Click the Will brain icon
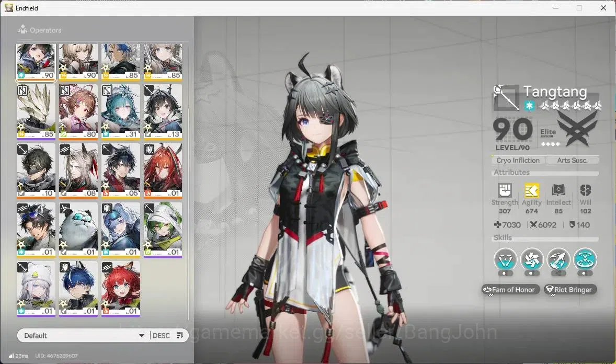The height and width of the screenshot is (364, 616). [x=585, y=190]
